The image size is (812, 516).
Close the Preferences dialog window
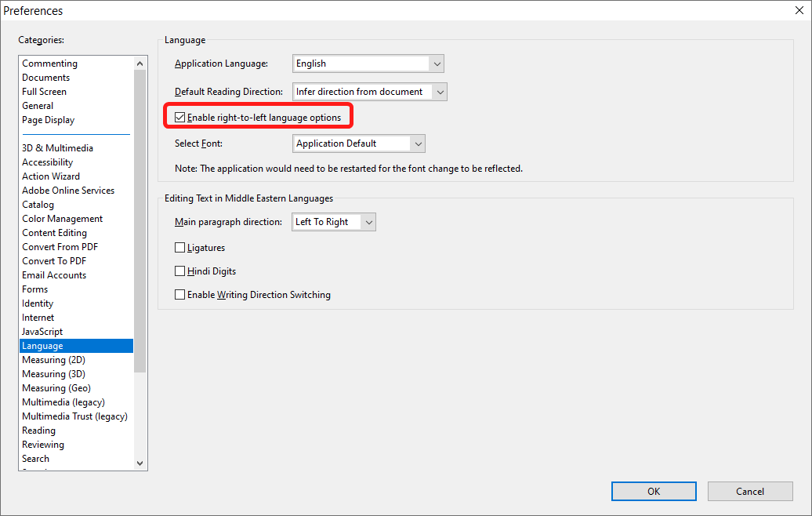(x=798, y=11)
